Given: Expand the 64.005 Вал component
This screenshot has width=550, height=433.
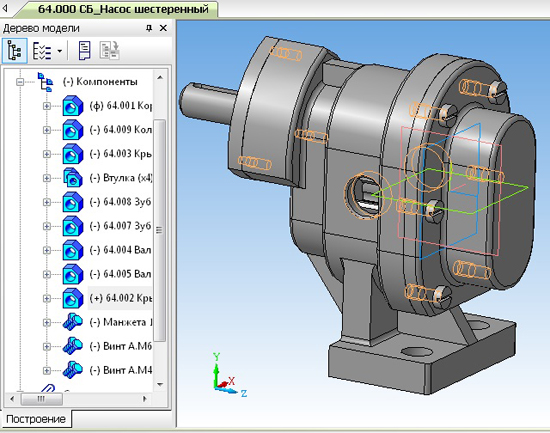Looking at the screenshot, I should pos(47,274).
